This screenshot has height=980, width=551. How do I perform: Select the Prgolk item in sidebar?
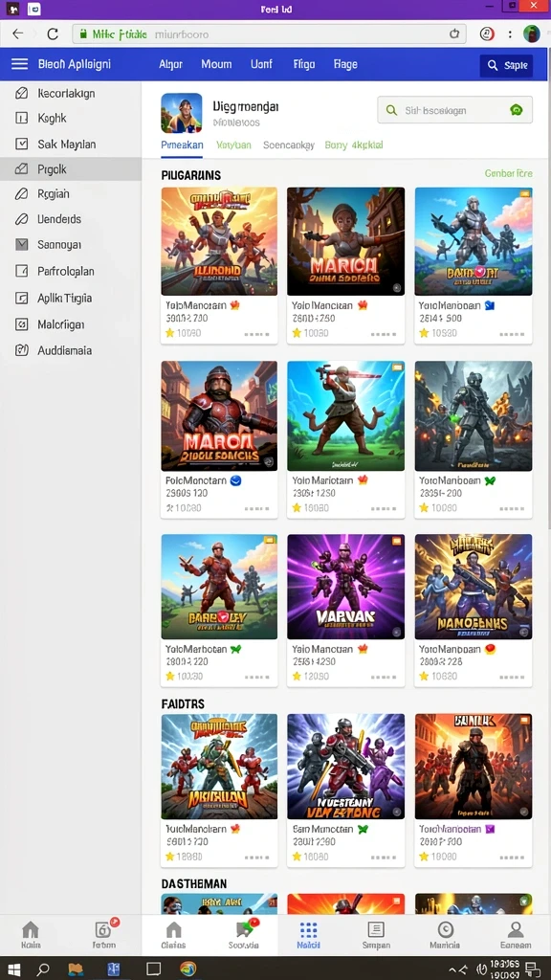click(x=71, y=169)
